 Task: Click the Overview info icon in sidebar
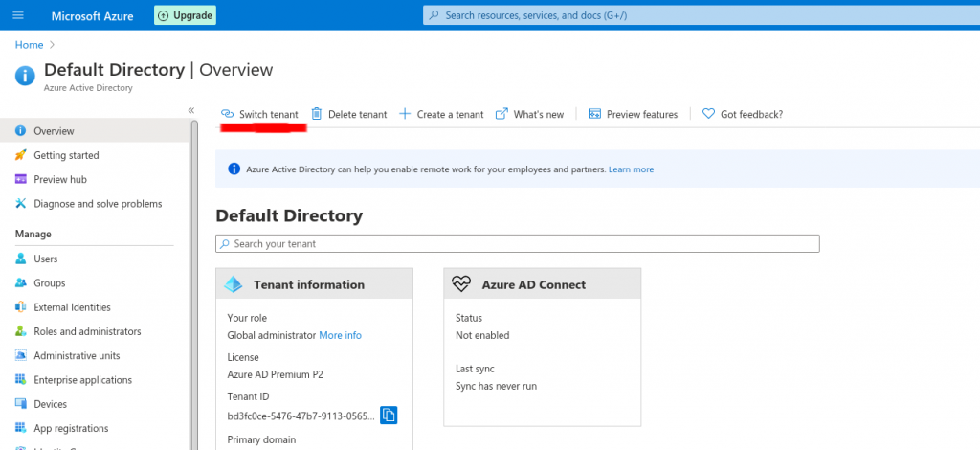click(x=21, y=130)
